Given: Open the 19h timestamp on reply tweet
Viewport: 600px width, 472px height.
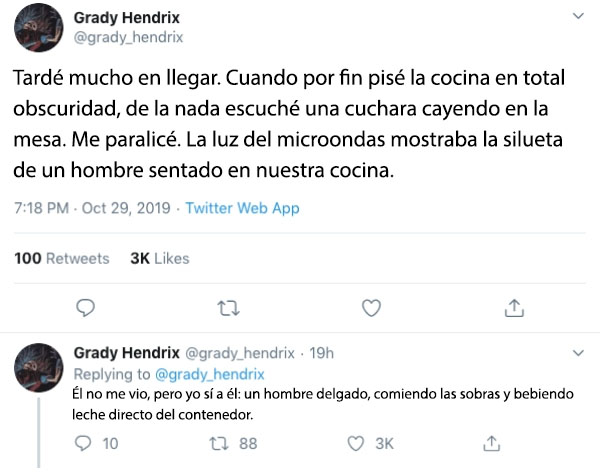Looking at the screenshot, I should pyautogui.click(x=321, y=353).
